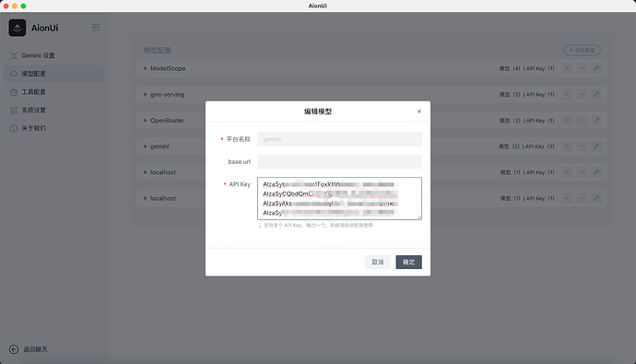Click the 模型配置 section heading
This screenshot has height=364, width=636.
pos(158,51)
